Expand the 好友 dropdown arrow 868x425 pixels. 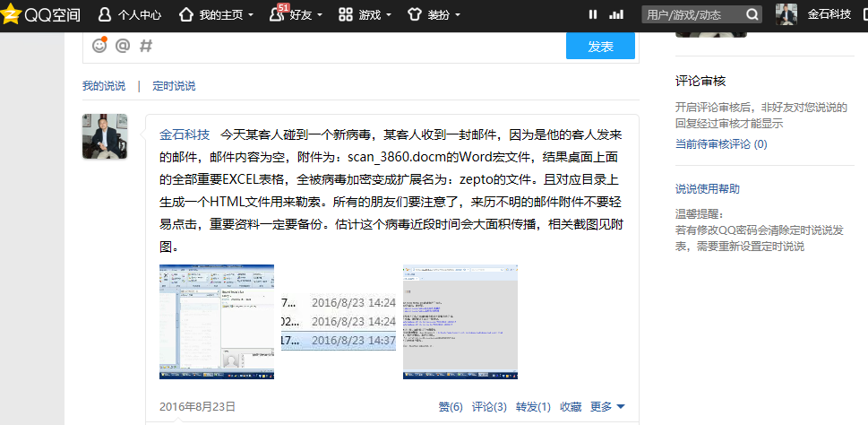(320, 15)
